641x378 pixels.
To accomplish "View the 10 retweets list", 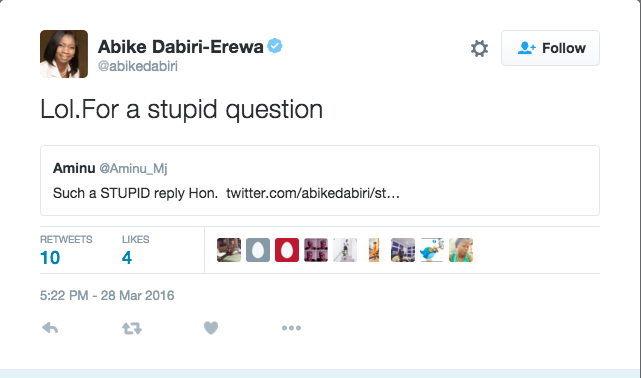I will pos(66,251).
